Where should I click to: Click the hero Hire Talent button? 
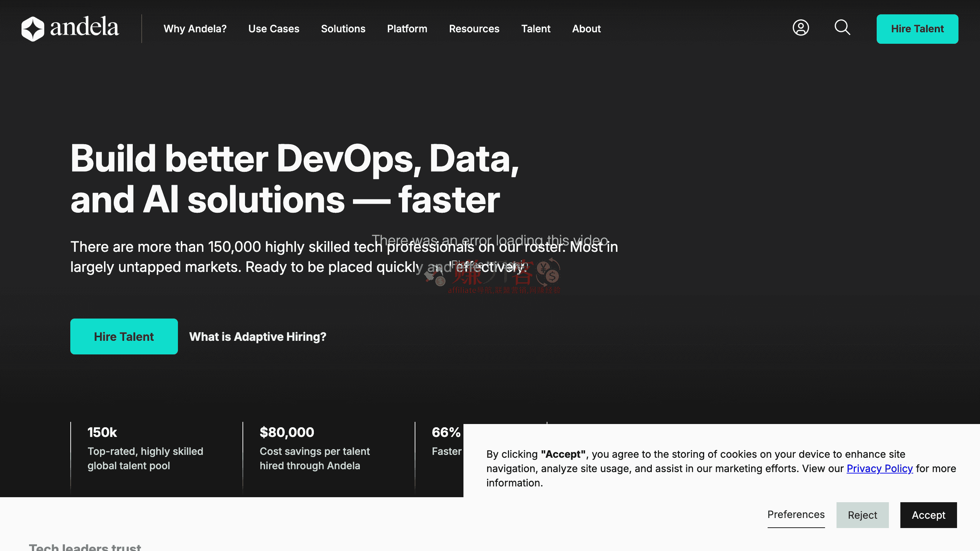(x=124, y=336)
